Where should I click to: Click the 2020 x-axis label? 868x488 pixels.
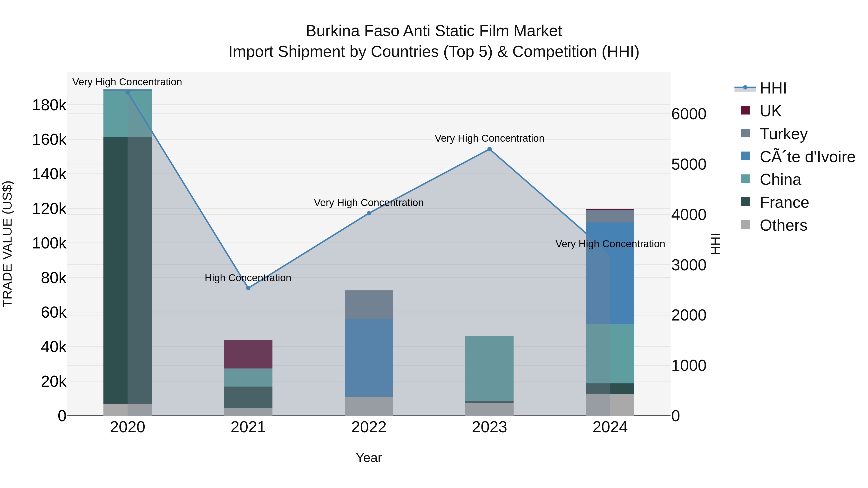coord(128,427)
